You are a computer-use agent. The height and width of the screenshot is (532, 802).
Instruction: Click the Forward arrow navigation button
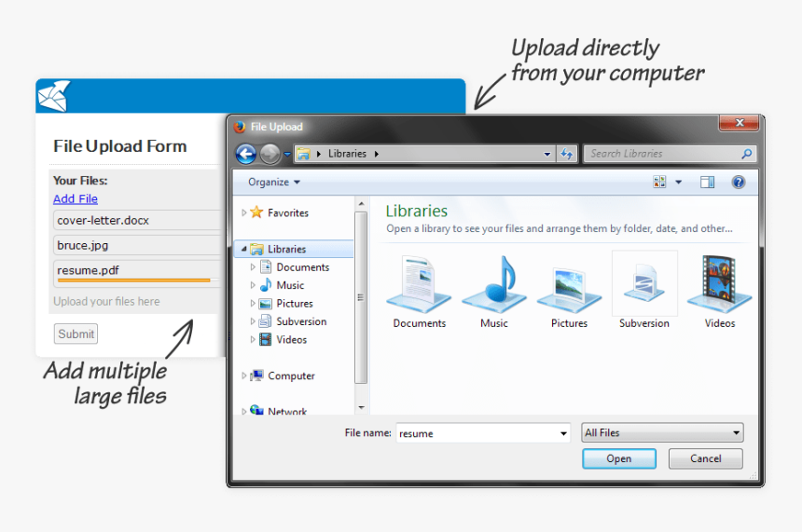pos(270,154)
